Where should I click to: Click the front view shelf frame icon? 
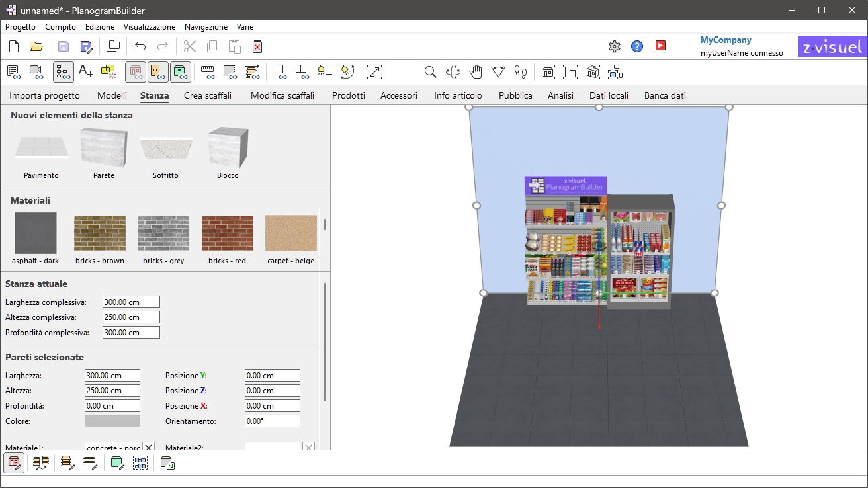(548, 72)
